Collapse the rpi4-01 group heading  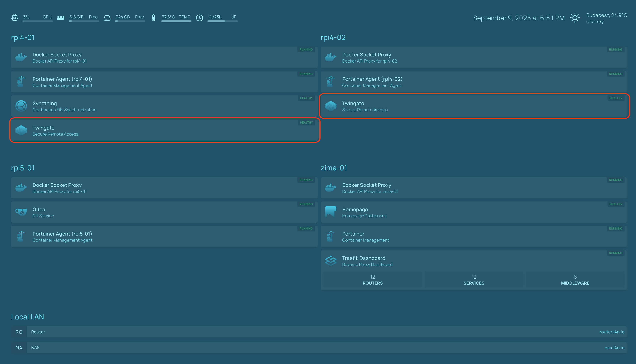click(x=23, y=37)
